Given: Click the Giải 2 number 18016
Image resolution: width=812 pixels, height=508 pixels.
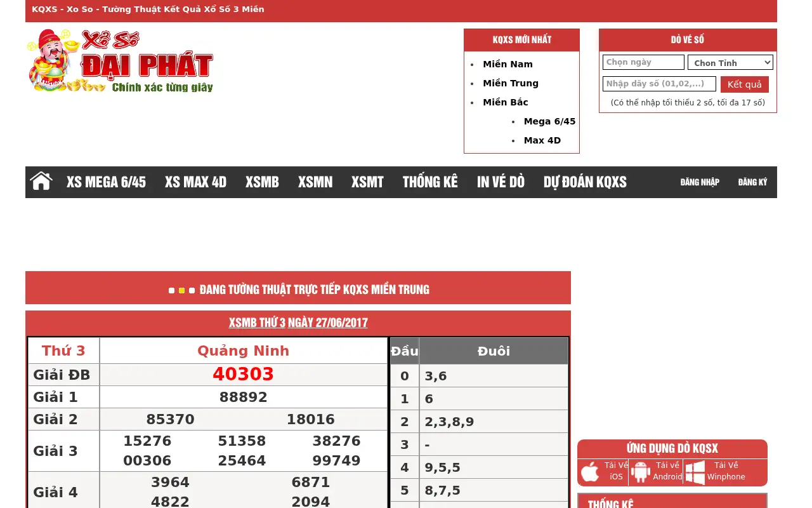Looking at the screenshot, I should tap(311, 419).
